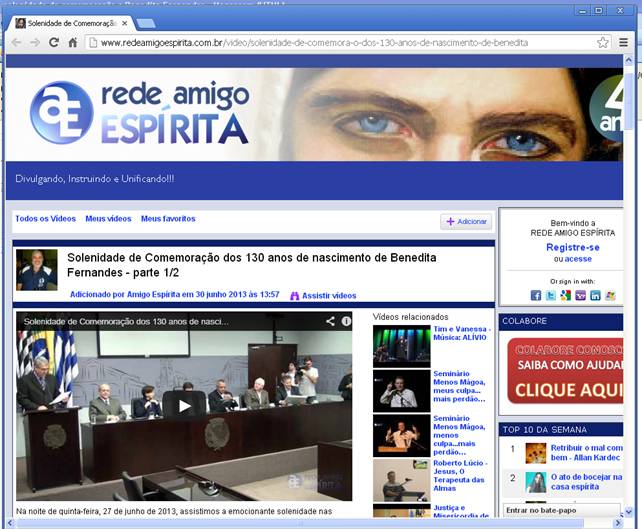The image size is (642, 529).
Task: Go back with the browser back arrow
Action: 16,43
